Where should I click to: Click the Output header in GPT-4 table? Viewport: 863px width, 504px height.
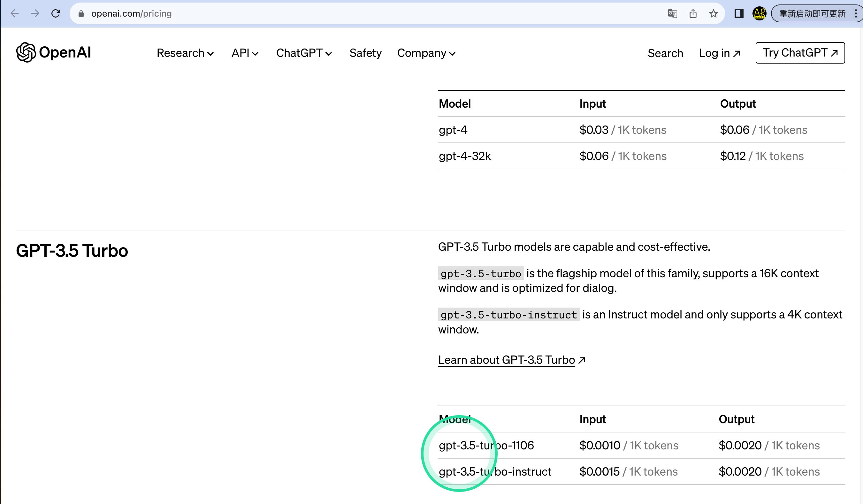tap(738, 103)
